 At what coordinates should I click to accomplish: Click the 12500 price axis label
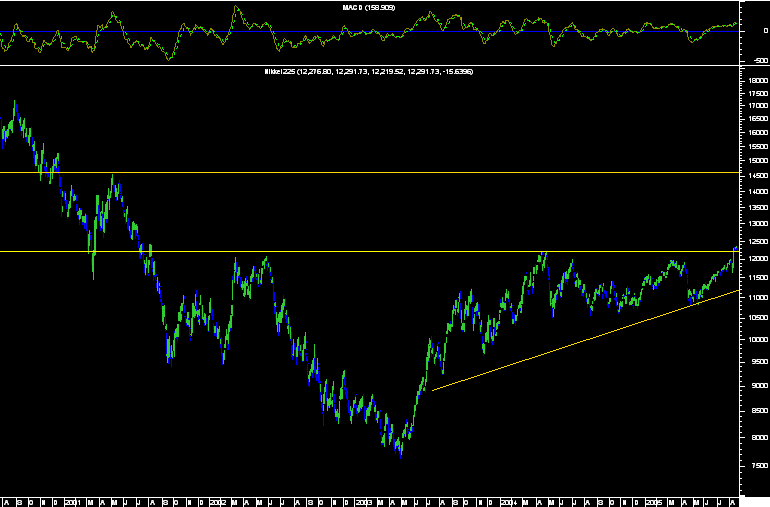click(x=759, y=241)
